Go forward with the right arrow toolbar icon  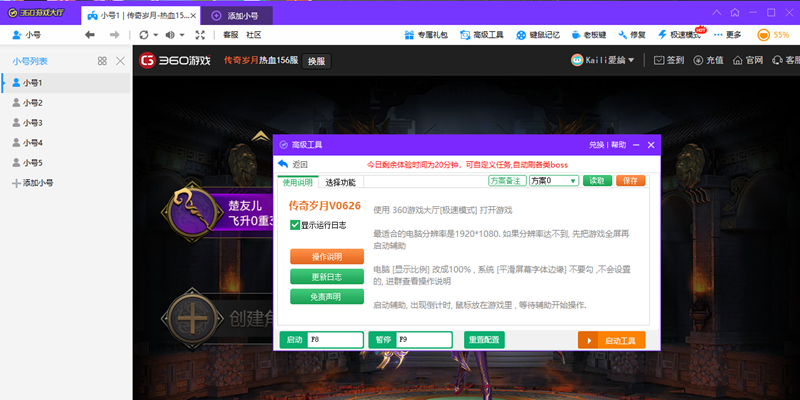tap(114, 35)
